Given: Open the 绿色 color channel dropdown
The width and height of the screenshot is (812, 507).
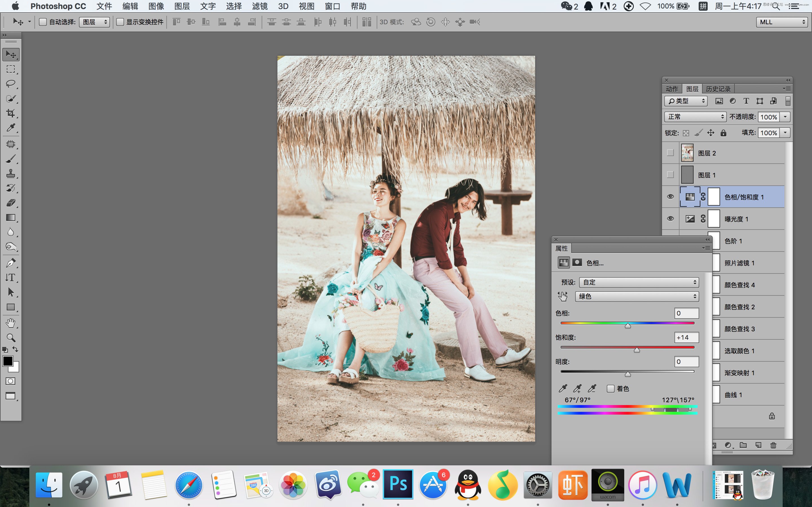Looking at the screenshot, I should 637,296.
